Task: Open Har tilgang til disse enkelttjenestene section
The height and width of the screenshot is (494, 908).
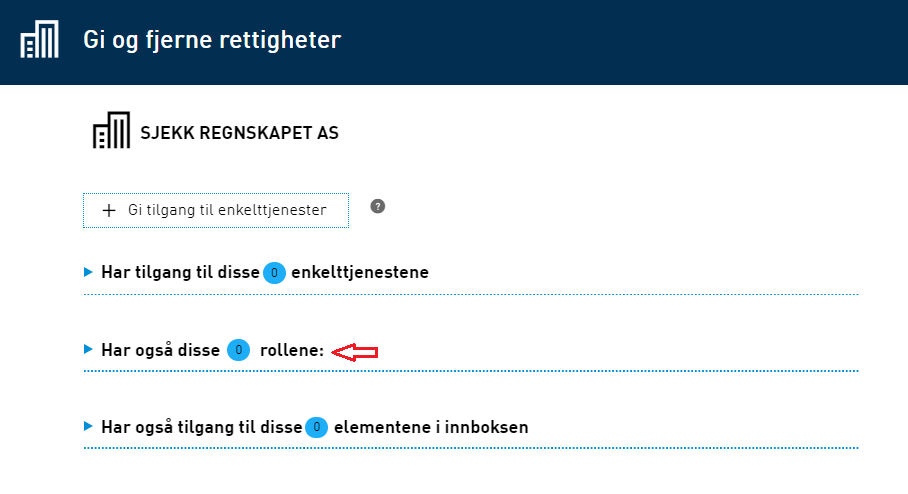Action: point(180,272)
